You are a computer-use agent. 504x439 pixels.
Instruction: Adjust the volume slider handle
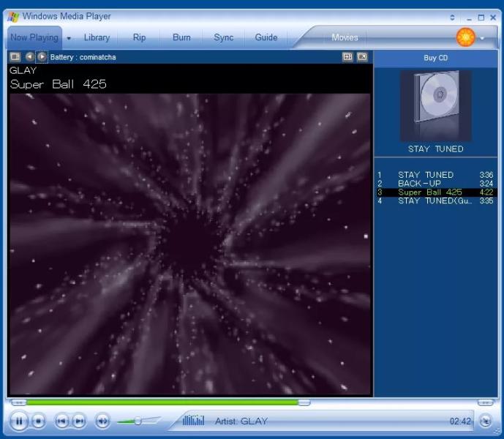coord(138,421)
